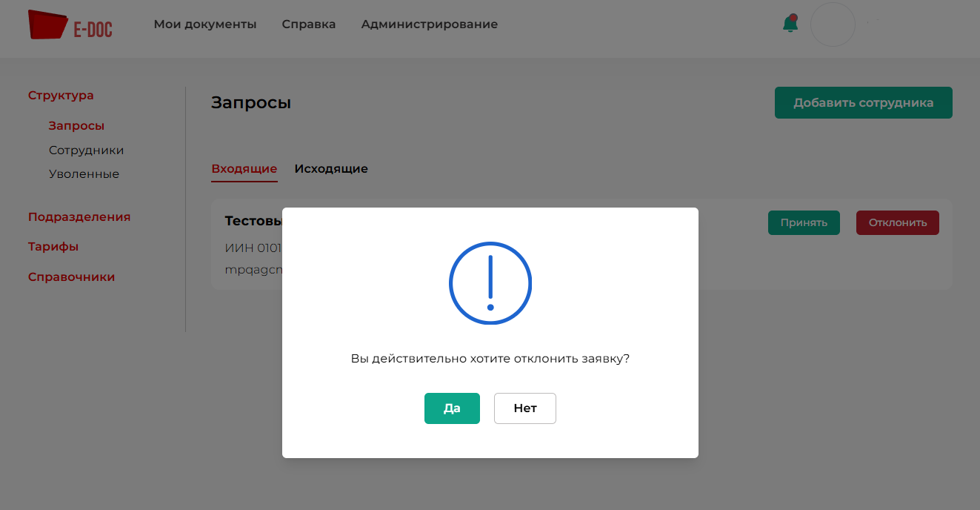Open Справка in top menu
This screenshot has height=510, width=980.
tap(309, 24)
